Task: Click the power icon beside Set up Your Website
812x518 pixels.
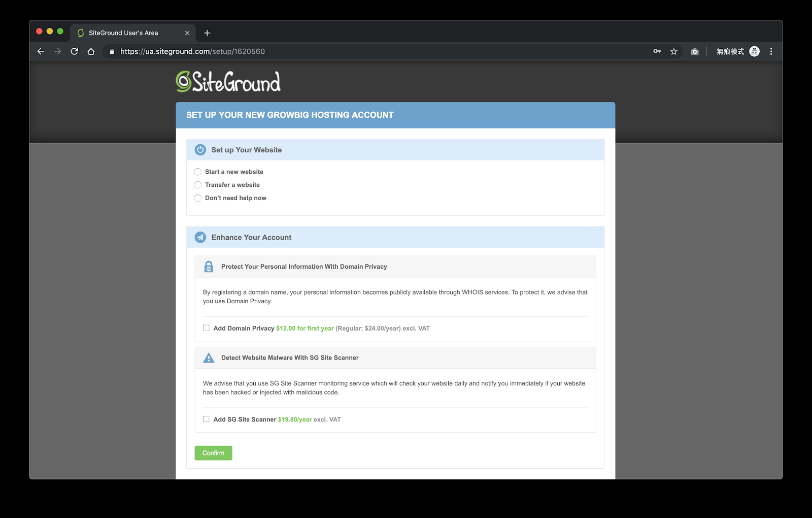Action: click(x=200, y=150)
